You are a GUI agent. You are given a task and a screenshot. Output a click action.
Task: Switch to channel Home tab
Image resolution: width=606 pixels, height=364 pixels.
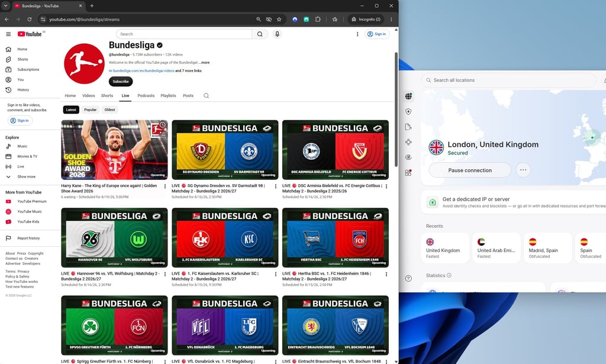pos(70,95)
